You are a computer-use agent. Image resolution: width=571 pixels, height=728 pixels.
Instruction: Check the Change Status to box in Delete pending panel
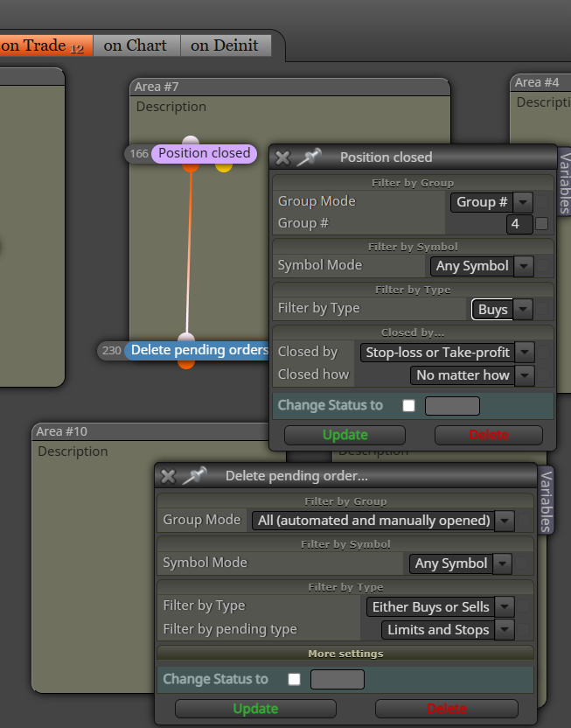pos(294,679)
